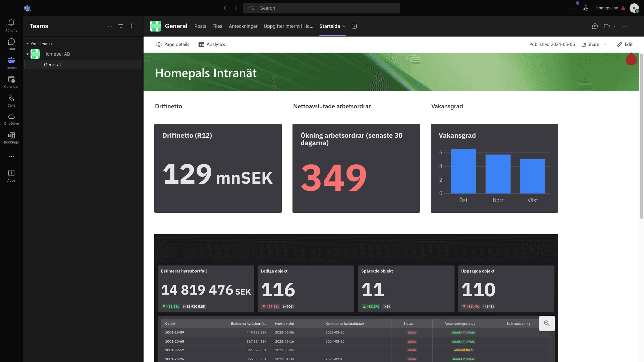Open the profile avatar menu

tap(634, 8)
